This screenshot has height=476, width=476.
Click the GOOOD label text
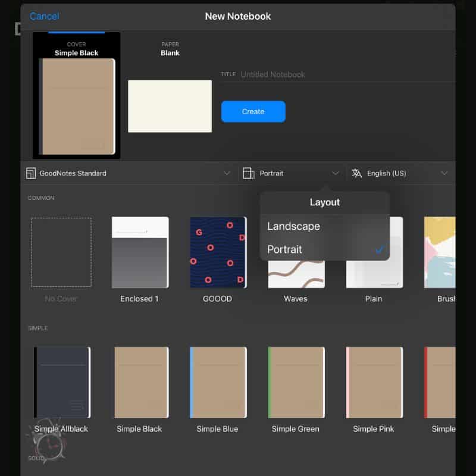tap(217, 299)
